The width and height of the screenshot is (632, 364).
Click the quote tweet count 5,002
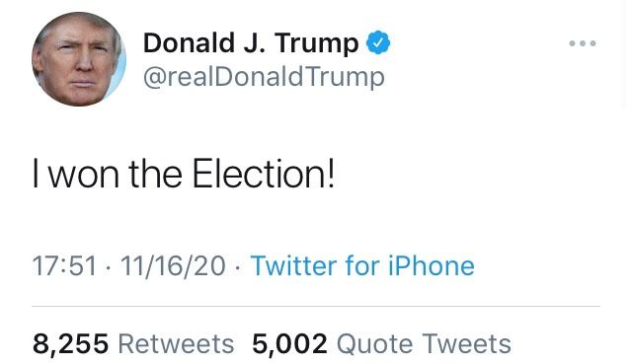(289, 344)
